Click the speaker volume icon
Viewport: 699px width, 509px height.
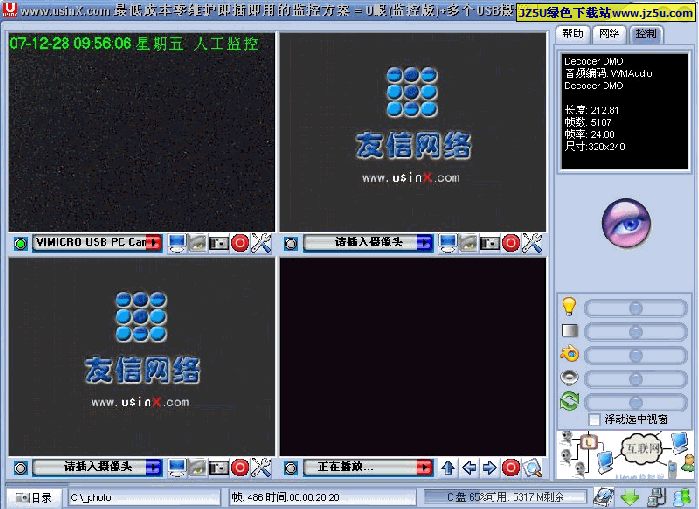click(569, 378)
